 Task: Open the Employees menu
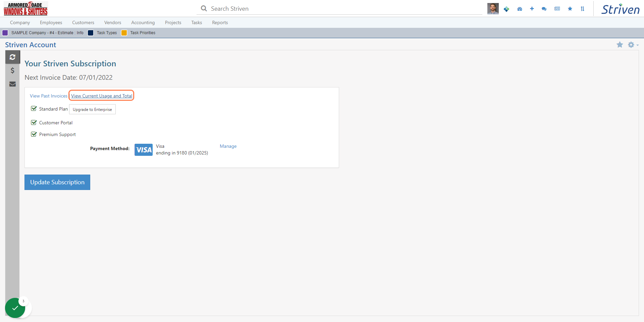click(x=51, y=22)
